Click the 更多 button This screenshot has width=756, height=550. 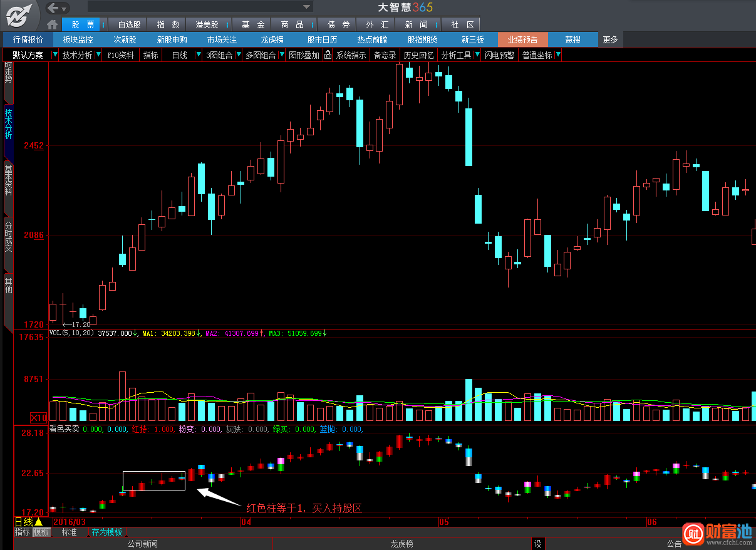(610, 39)
